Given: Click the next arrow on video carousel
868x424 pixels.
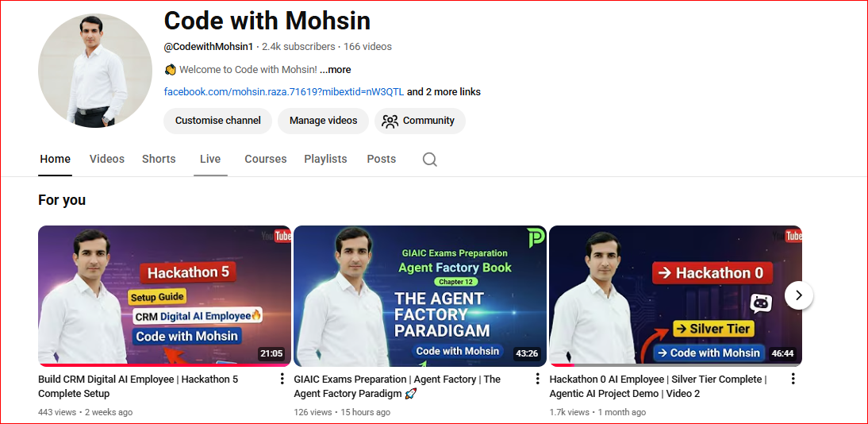Looking at the screenshot, I should tap(799, 295).
